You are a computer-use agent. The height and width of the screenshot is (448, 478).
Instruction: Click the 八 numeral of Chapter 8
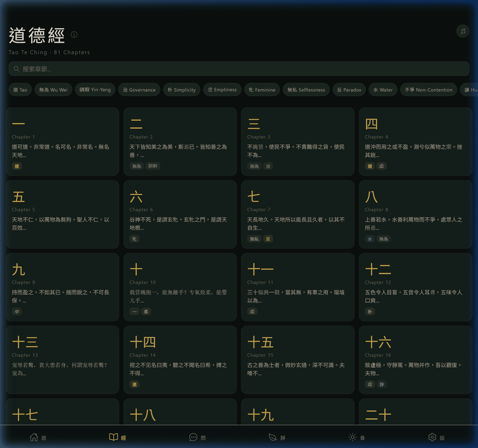coord(371,197)
